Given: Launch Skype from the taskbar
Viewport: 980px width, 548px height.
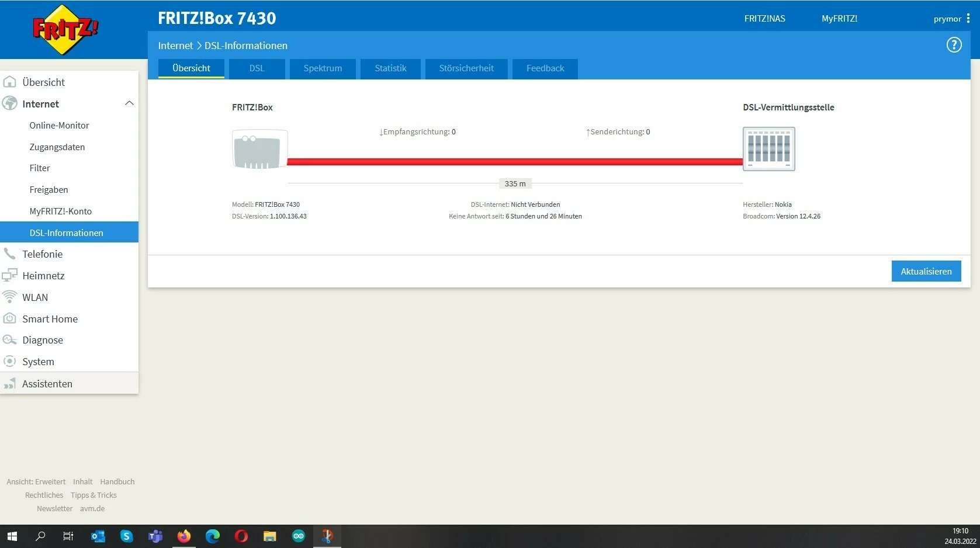Looking at the screenshot, I should 126,536.
